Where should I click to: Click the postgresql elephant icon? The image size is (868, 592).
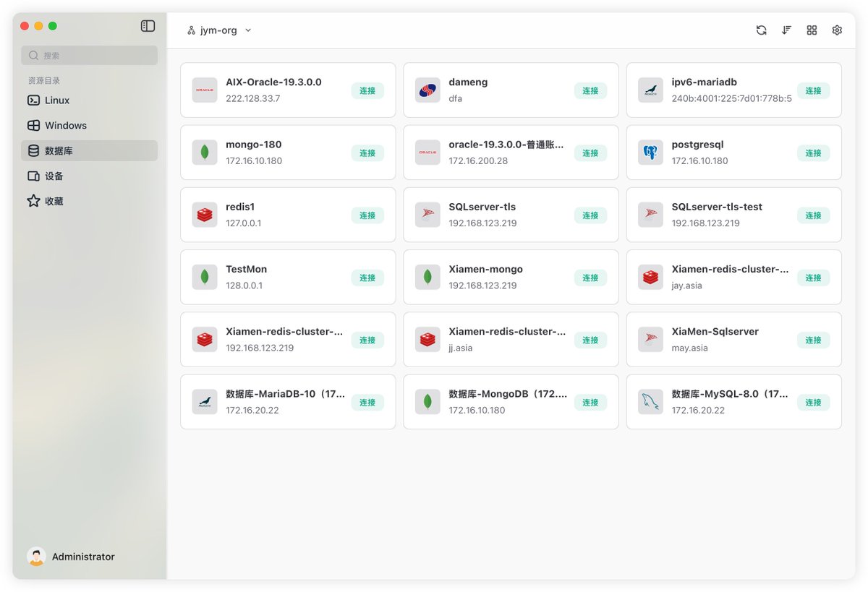650,153
